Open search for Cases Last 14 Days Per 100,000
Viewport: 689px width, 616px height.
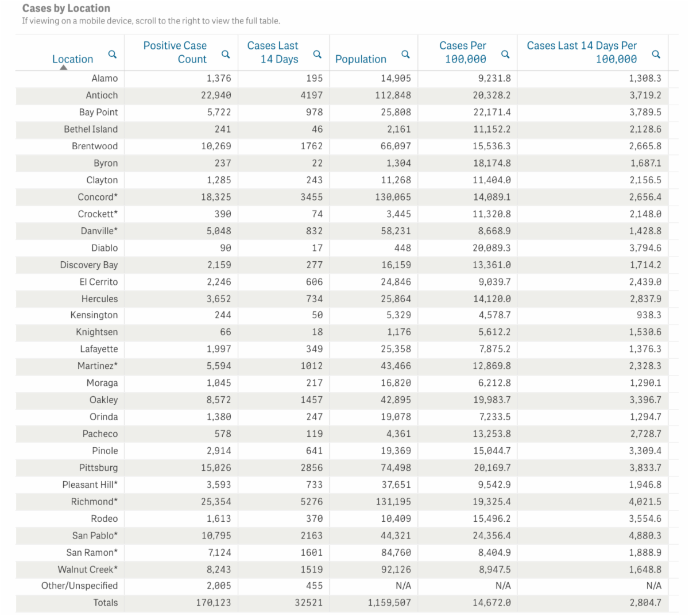tap(656, 55)
